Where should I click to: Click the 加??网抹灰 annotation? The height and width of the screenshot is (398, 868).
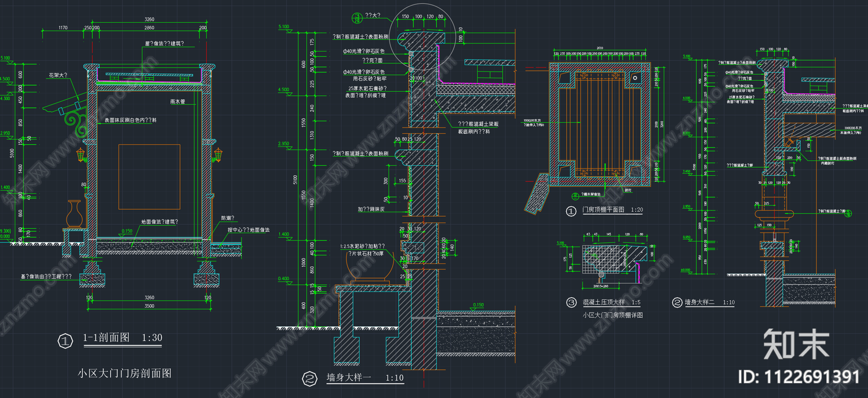[x=372, y=209]
